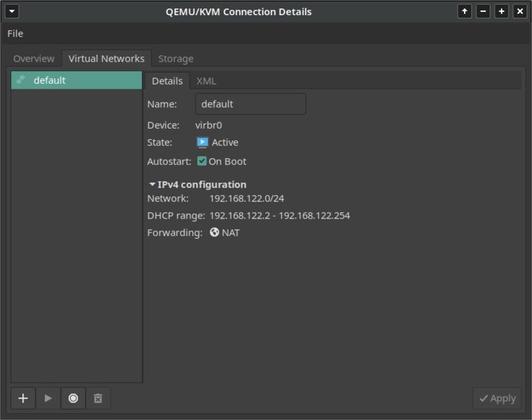The height and width of the screenshot is (420, 532).
Task: Toggle the On Boot autostart checkbox
Action: pos(202,161)
